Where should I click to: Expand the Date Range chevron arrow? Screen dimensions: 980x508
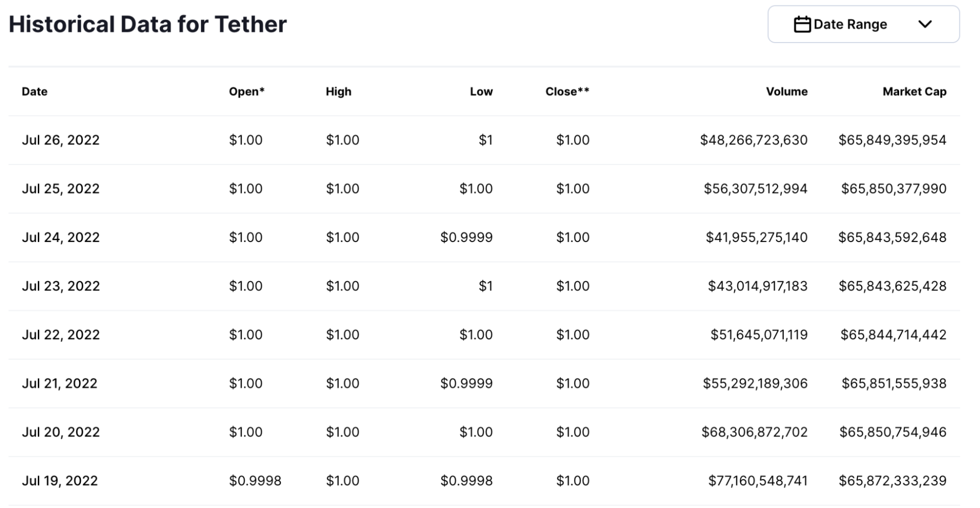[925, 24]
